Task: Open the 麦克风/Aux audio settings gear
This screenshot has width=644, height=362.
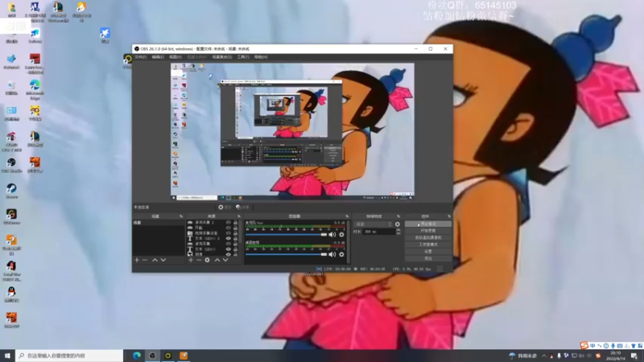Action: pos(341,234)
